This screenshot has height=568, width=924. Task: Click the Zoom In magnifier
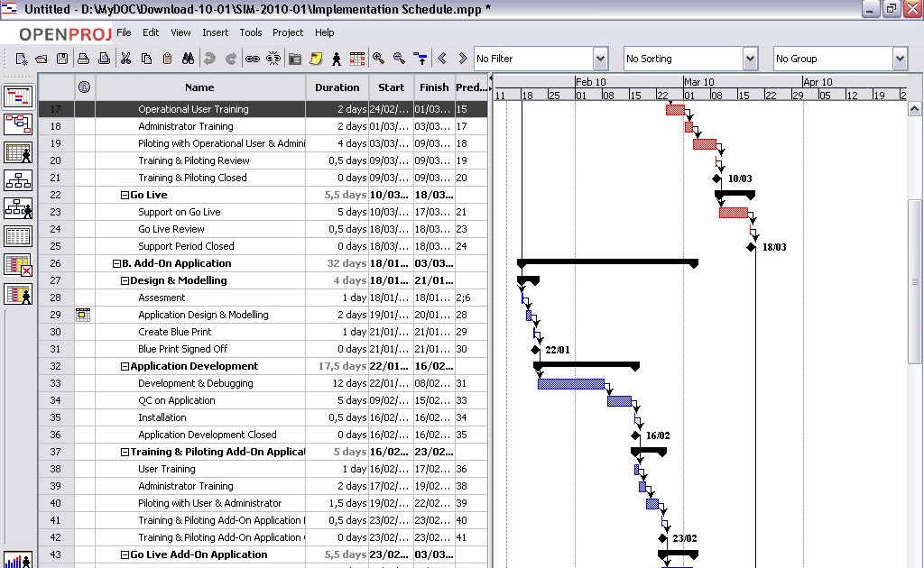tap(378, 59)
